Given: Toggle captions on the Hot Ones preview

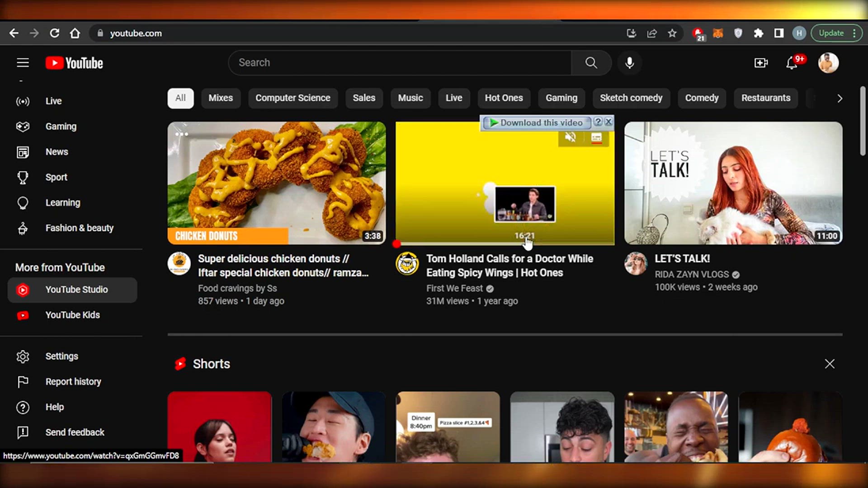Looking at the screenshot, I should pos(596,138).
